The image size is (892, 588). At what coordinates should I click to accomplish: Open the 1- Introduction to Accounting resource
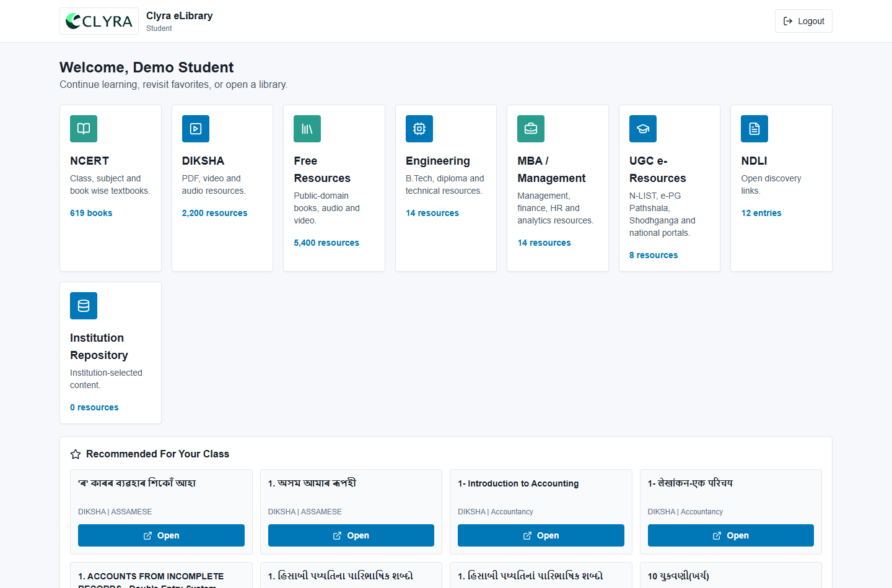point(541,535)
